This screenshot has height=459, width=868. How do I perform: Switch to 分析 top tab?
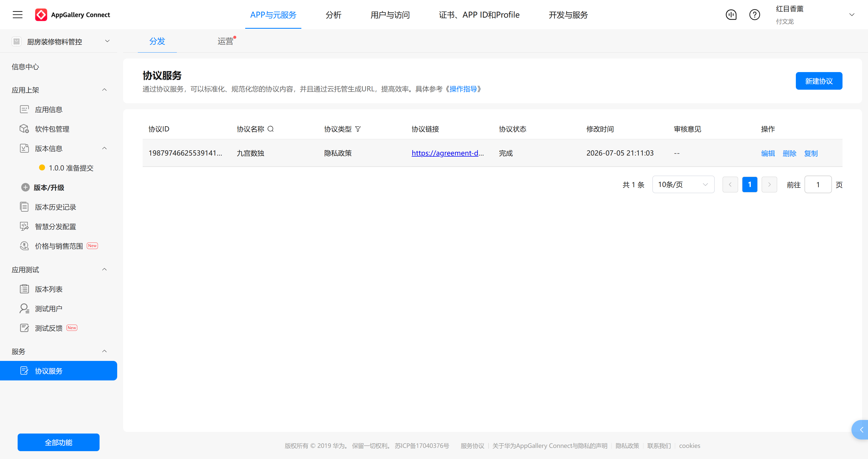(333, 15)
